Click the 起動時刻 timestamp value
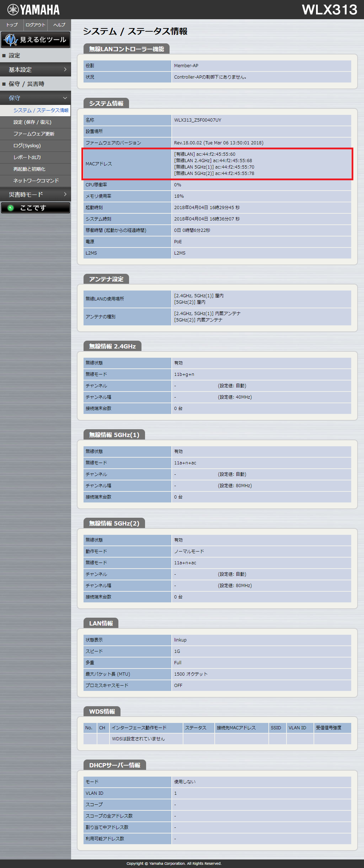Screen dimensions: 364x868 pos(207,208)
